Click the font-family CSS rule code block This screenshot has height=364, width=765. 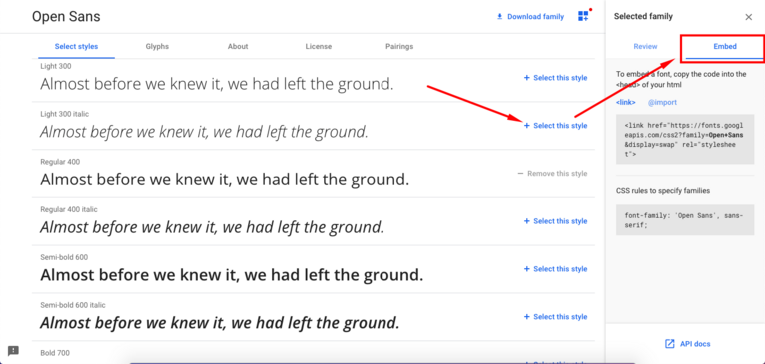[x=685, y=220]
